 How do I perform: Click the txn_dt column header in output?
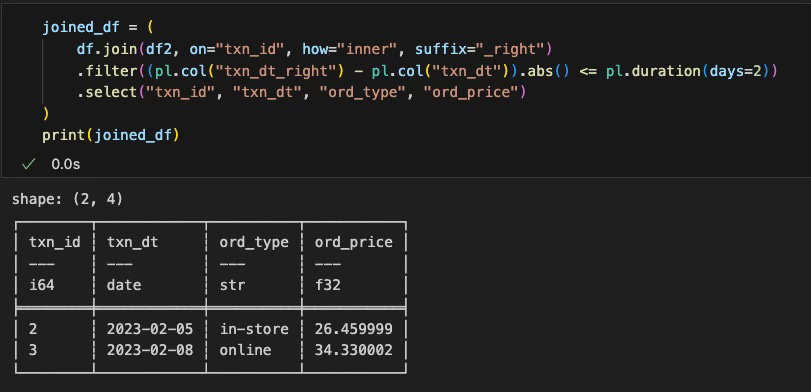coord(132,242)
